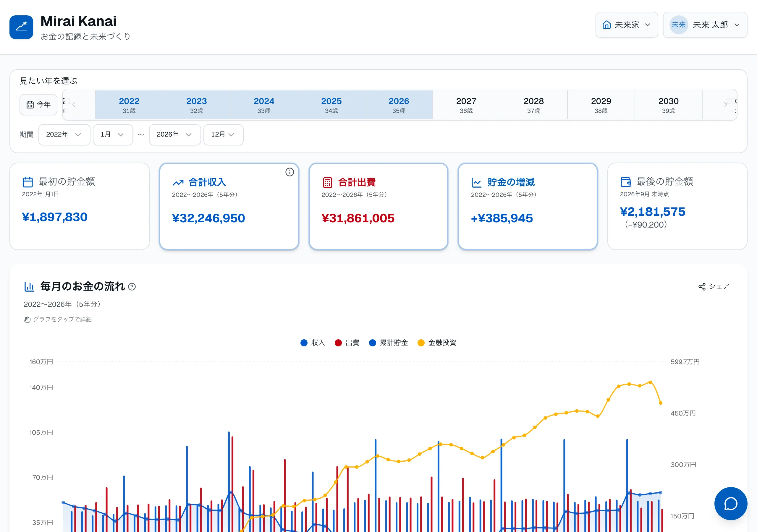Viewport: 757px width, 532px height.
Task: Open the start year 2022年 dropdown
Action: point(64,134)
